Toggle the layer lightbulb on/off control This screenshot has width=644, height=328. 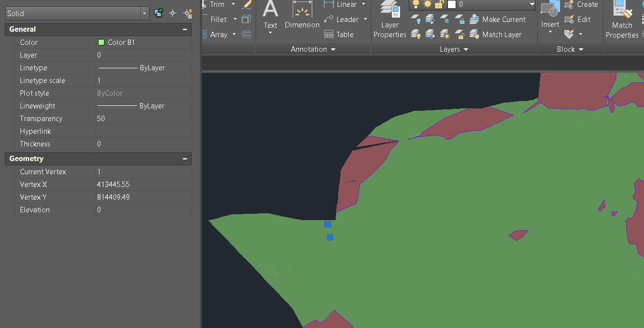point(416,4)
